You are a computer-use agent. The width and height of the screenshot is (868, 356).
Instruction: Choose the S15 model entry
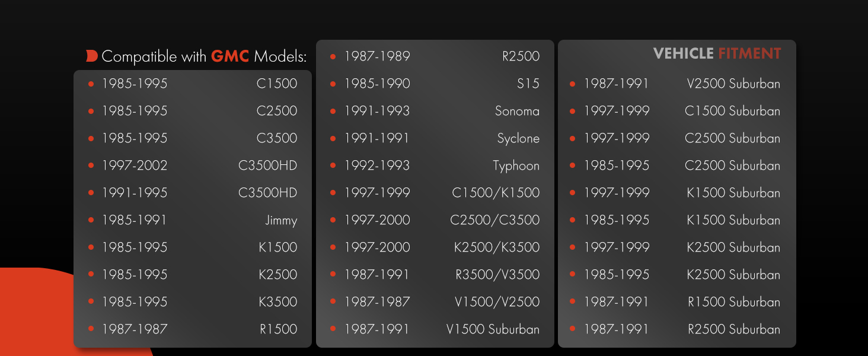click(x=528, y=84)
